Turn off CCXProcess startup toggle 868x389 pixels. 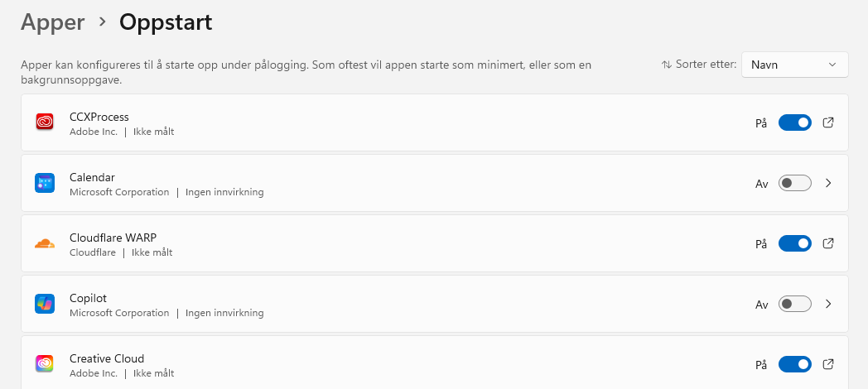(794, 123)
